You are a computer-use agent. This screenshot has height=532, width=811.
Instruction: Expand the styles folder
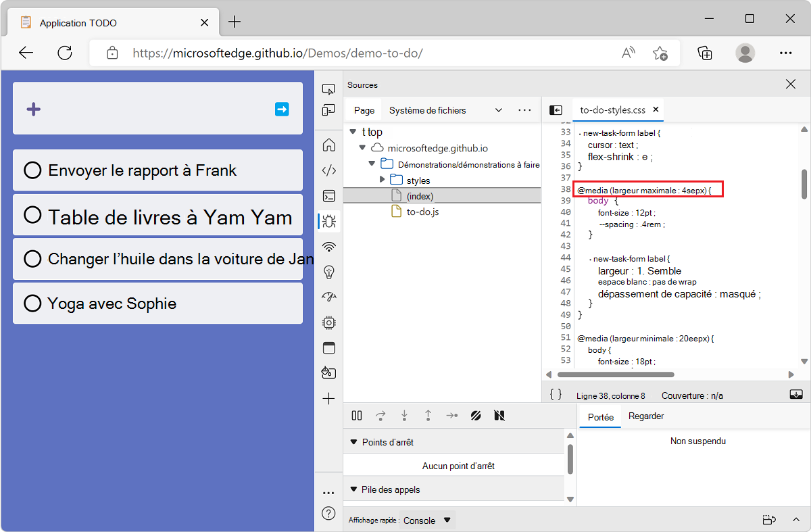[383, 179]
